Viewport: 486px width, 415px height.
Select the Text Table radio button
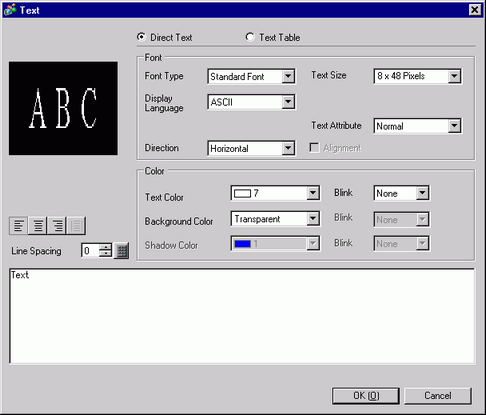coord(250,37)
